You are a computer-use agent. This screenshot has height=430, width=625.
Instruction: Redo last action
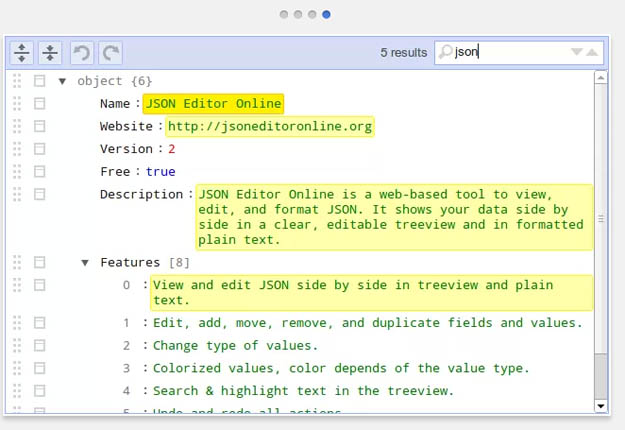[110, 53]
